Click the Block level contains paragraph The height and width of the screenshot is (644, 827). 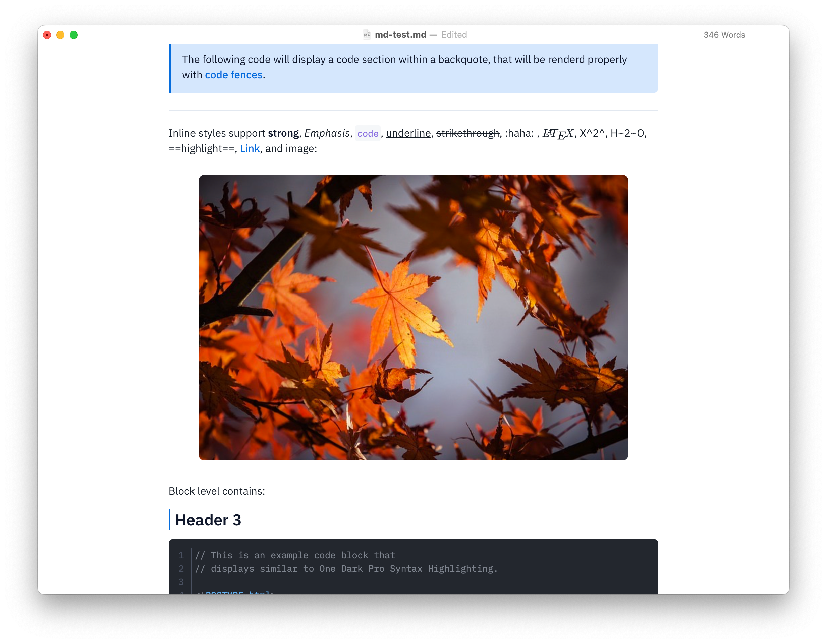click(217, 491)
